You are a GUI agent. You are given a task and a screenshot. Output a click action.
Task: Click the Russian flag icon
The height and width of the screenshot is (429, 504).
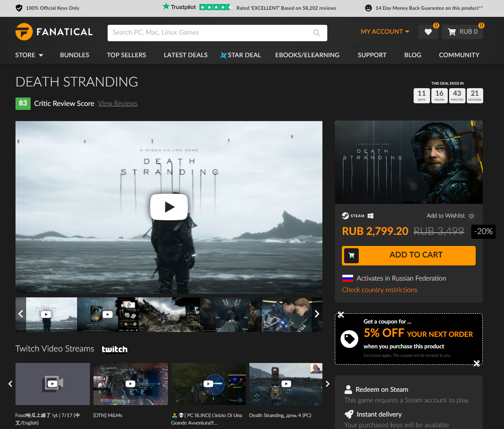coord(348,278)
